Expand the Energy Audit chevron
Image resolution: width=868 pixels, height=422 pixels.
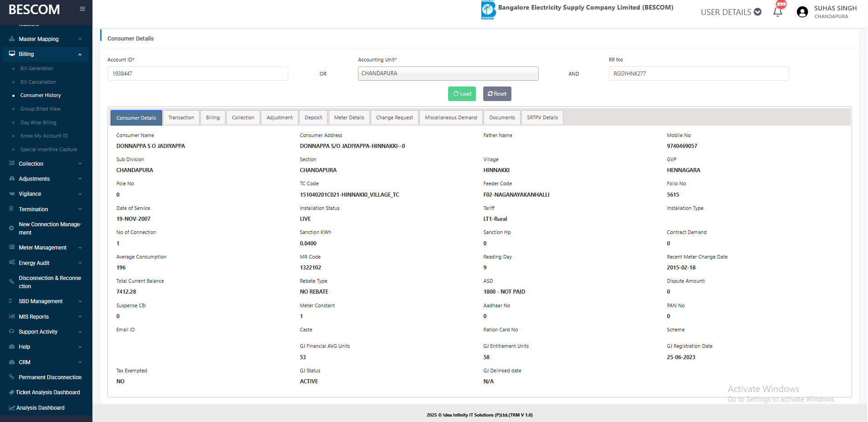coord(80,263)
